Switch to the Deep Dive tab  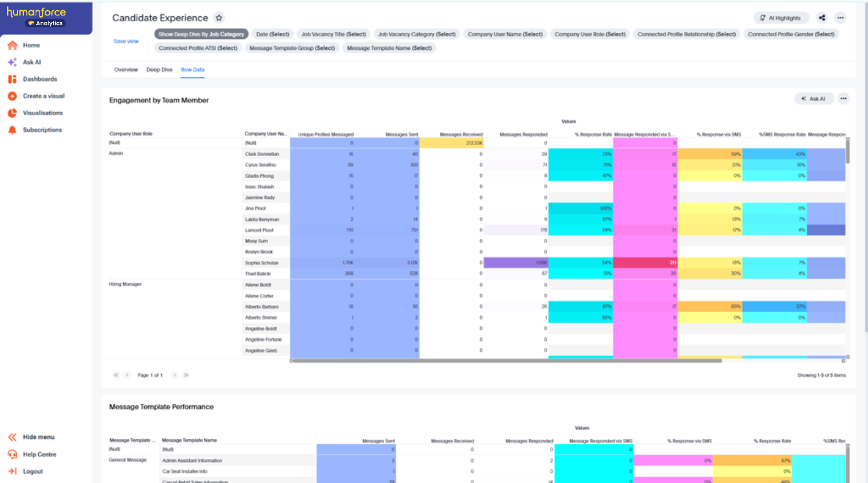tap(159, 69)
